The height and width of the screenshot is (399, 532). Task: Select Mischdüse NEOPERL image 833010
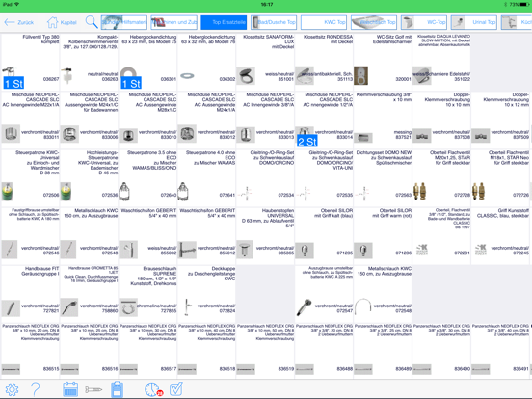[128, 136]
